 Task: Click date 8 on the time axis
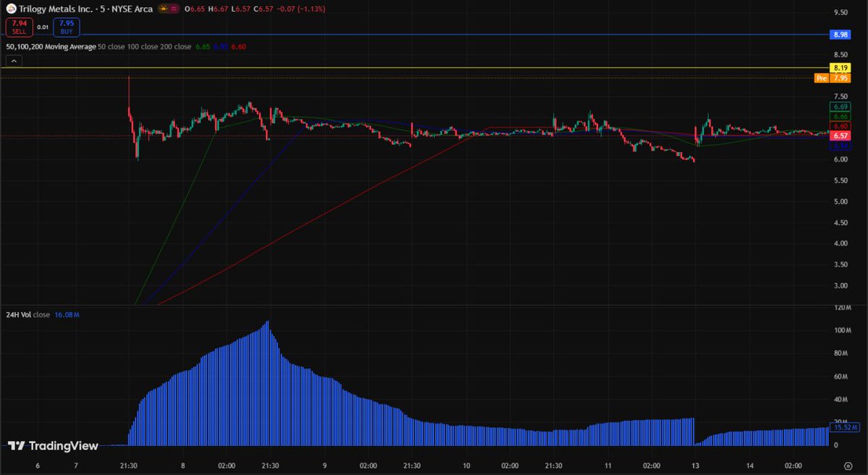click(x=183, y=466)
